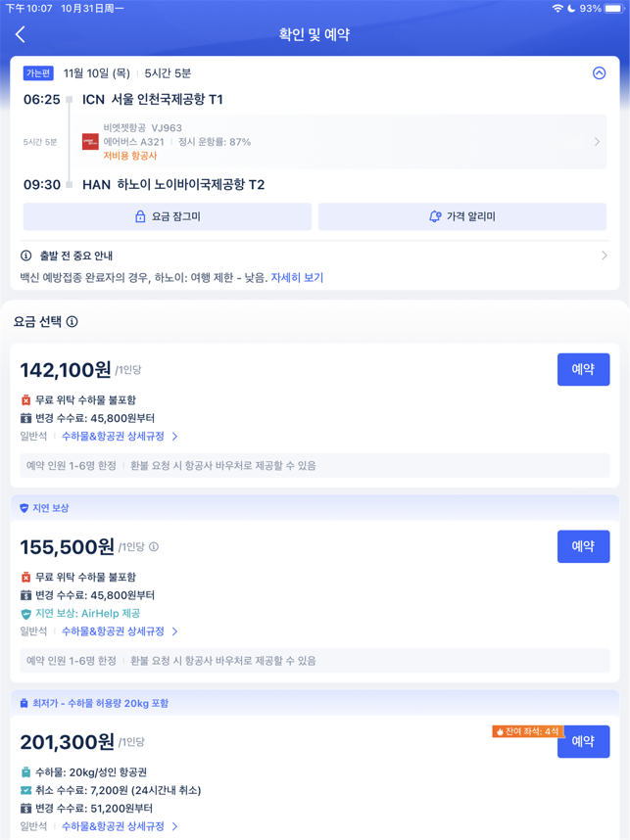
Task: Expand 출발 전 중요 안내 row
Action: pyautogui.click(x=315, y=256)
